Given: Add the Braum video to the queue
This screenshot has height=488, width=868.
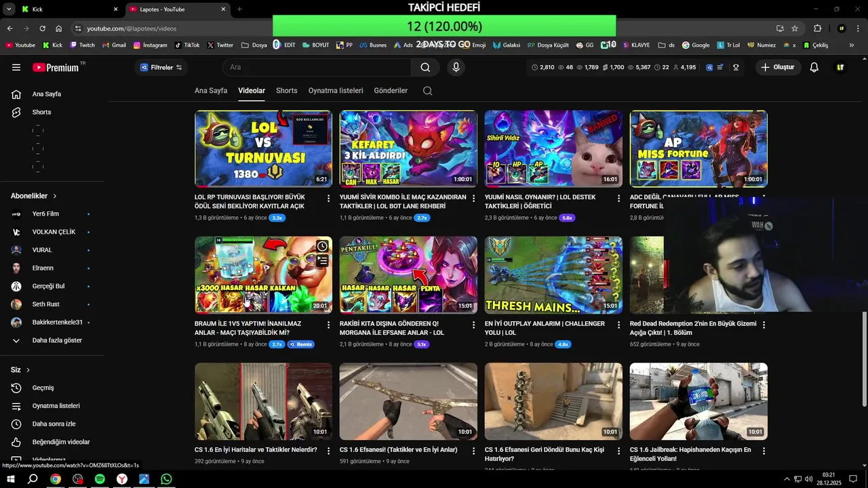Looking at the screenshot, I should 322,260.
